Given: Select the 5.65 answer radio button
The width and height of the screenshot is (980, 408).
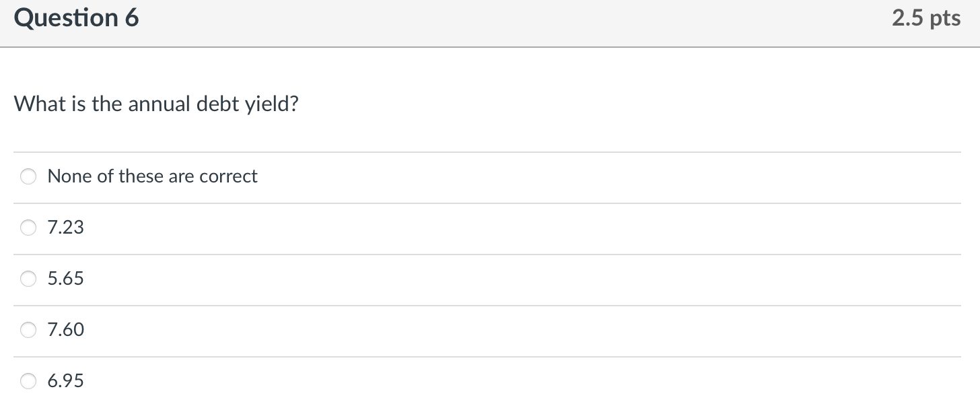Looking at the screenshot, I should 28,279.
